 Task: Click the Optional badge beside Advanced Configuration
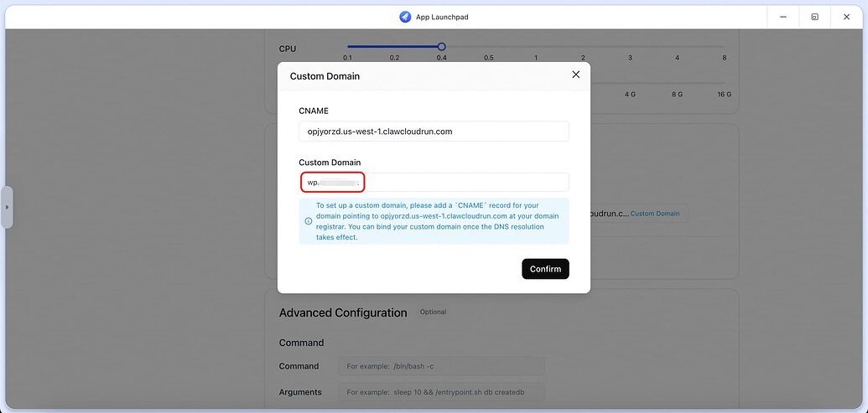pyautogui.click(x=433, y=312)
